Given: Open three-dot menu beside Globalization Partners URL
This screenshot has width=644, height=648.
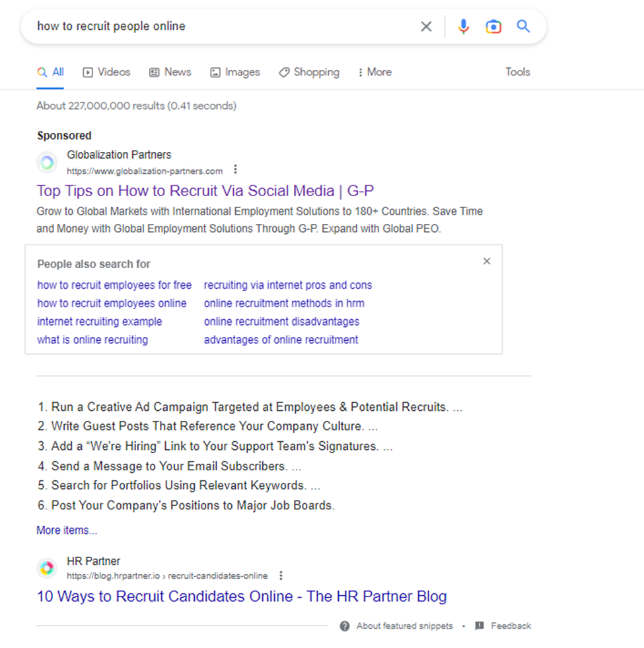Looking at the screenshot, I should pyautogui.click(x=235, y=170).
